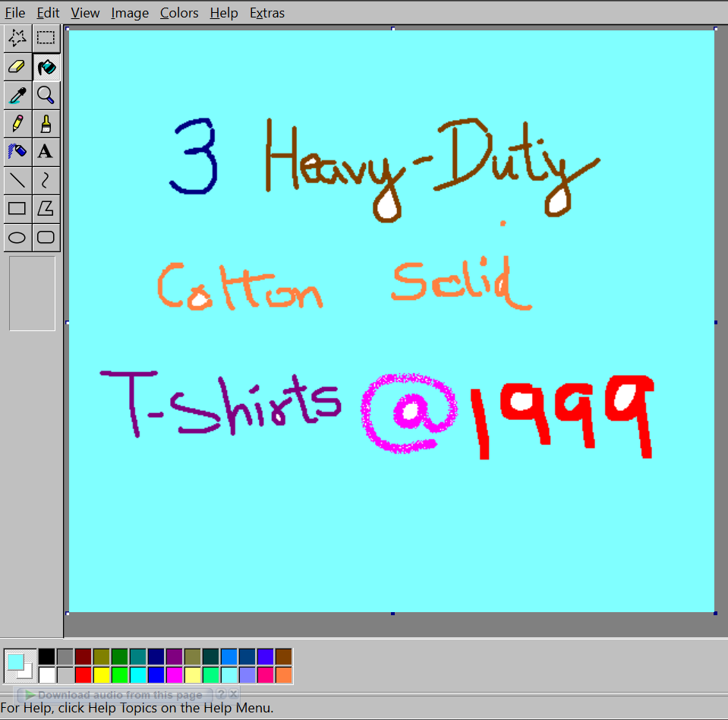This screenshot has width=728, height=720.
Task: Click the Download audio from this page button
Action: (x=115, y=695)
